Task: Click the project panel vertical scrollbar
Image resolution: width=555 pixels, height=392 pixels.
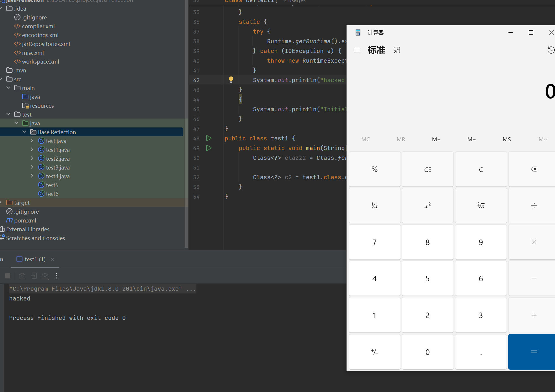Action: (186, 124)
